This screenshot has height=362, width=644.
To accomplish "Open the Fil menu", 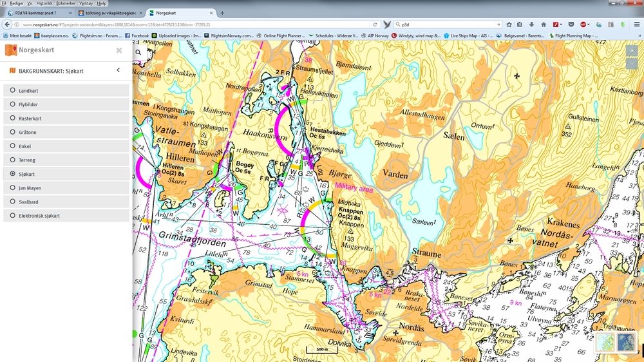I will coord(4,3).
